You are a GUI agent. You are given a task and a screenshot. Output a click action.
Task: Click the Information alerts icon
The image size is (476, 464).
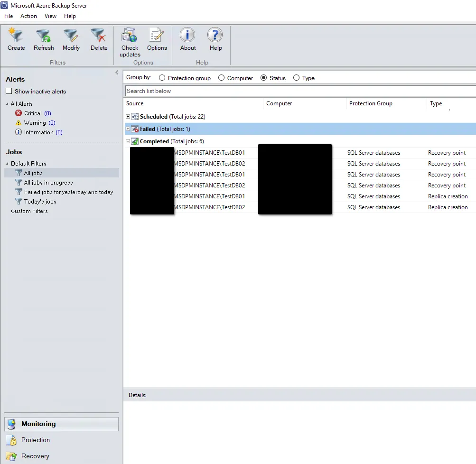tap(19, 132)
